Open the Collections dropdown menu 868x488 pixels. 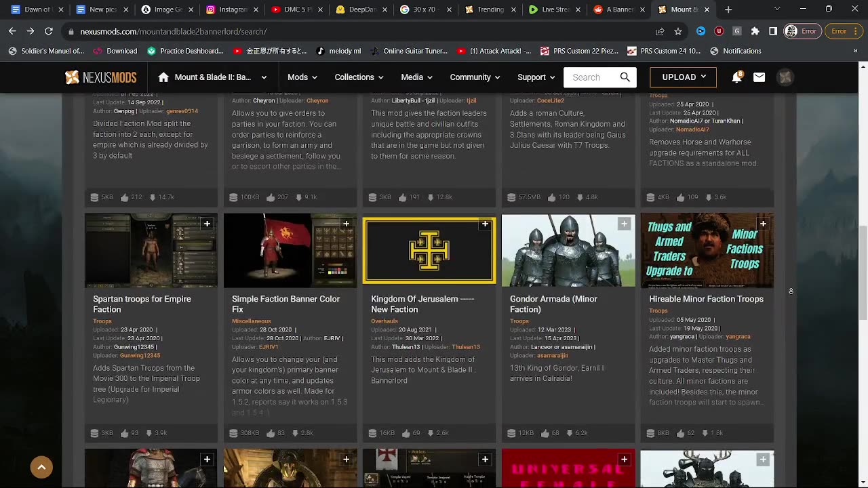tap(359, 77)
